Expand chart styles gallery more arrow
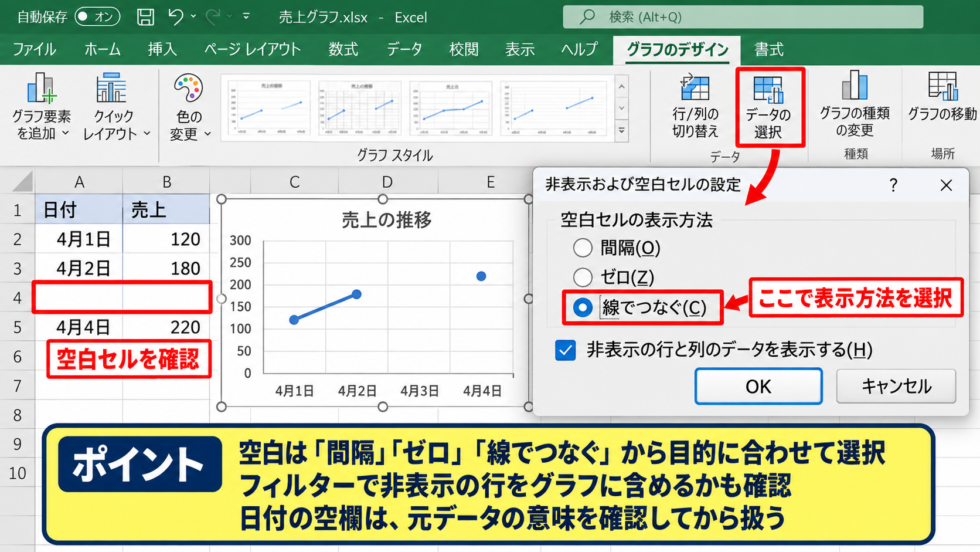The height and width of the screenshot is (552, 980). pyautogui.click(x=622, y=131)
